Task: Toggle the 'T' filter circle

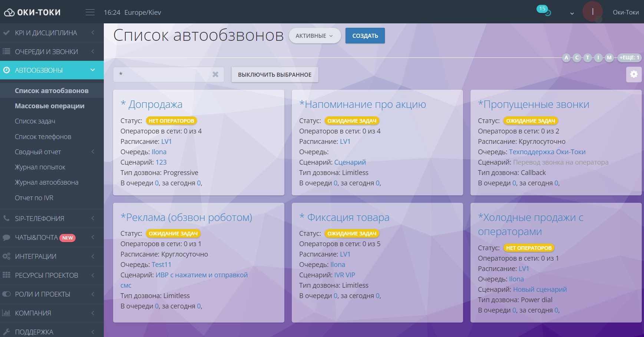Action: pos(587,58)
